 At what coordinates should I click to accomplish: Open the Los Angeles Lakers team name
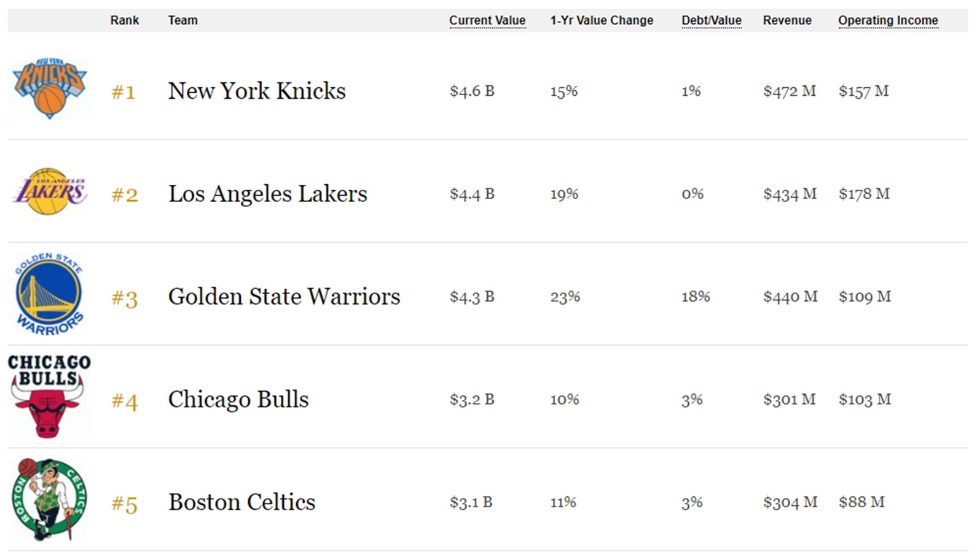coord(267,194)
